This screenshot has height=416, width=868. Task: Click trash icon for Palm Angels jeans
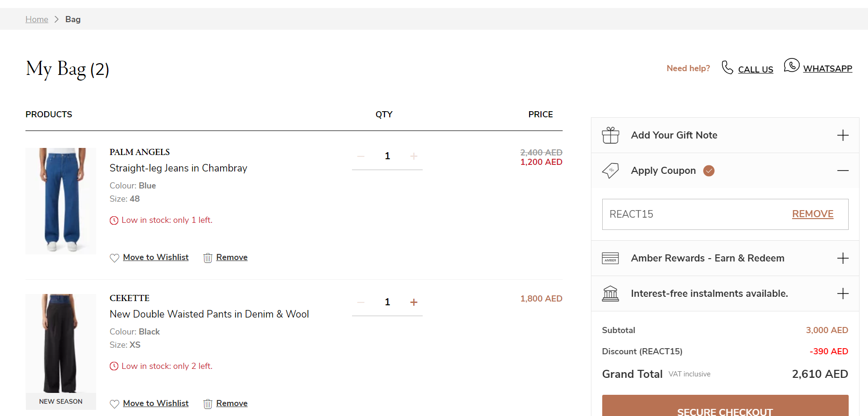[208, 258]
